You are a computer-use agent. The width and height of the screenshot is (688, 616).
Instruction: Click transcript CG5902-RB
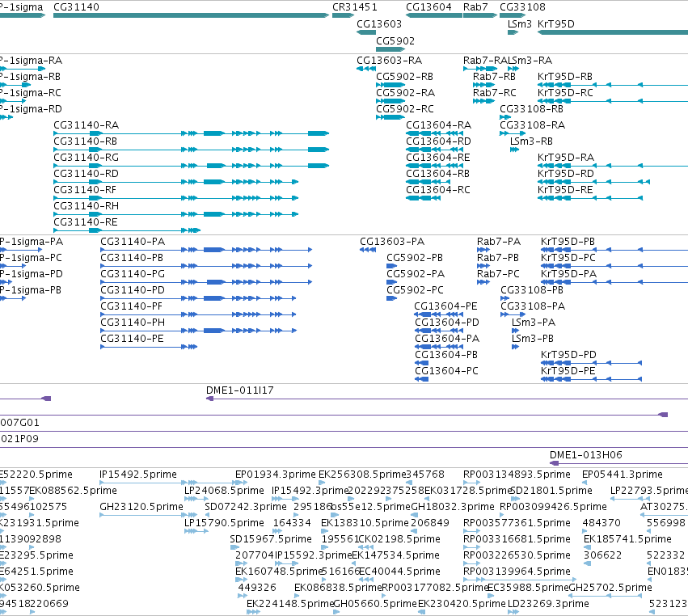point(390,85)
